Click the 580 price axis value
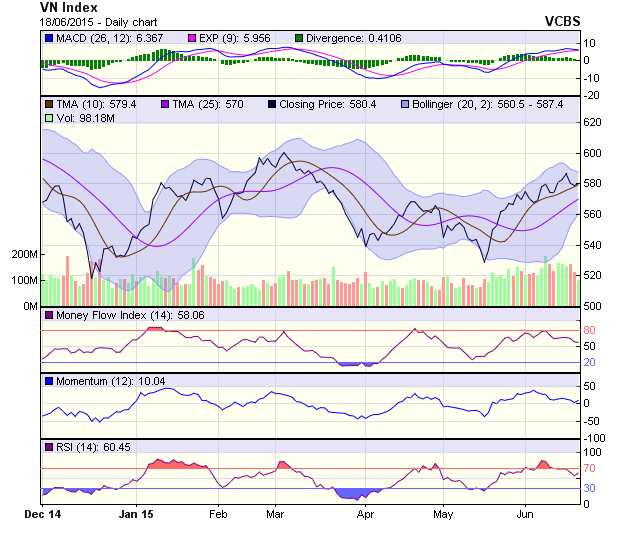620x535 pixels. click(x=592, y=183)
